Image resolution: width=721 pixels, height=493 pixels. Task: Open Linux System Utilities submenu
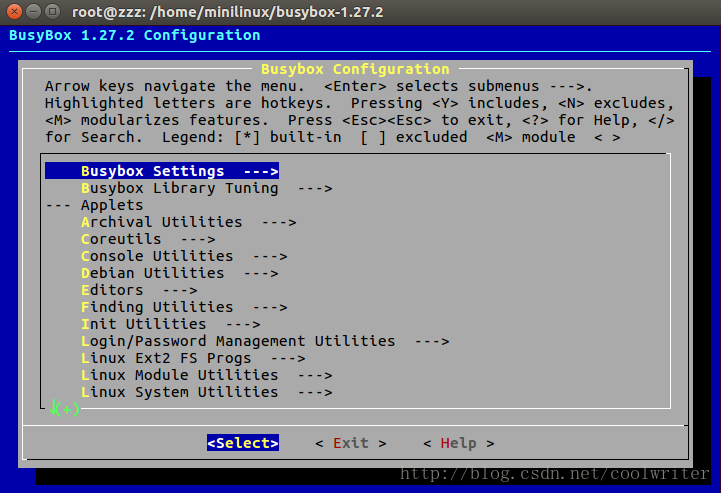(x=206, y=392)
